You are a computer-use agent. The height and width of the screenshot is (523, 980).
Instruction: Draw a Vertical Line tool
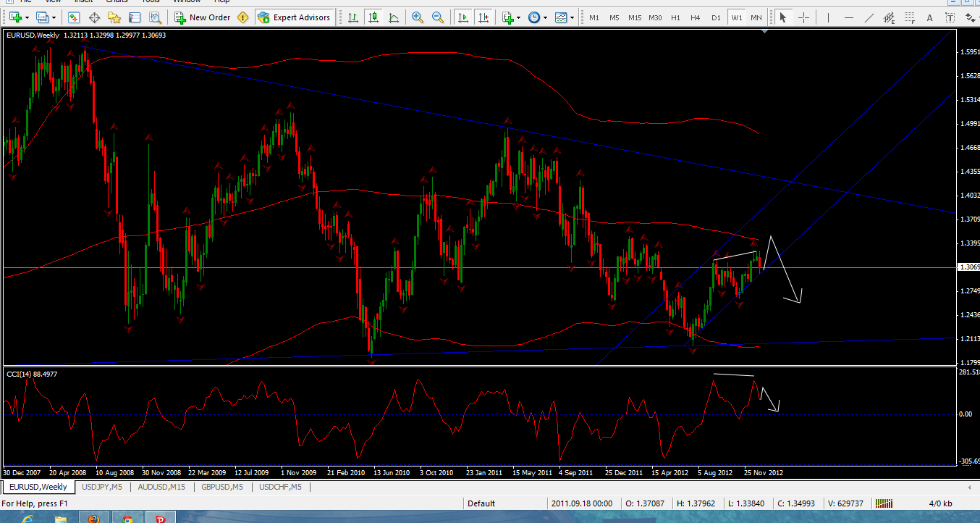tap(828, 17)
